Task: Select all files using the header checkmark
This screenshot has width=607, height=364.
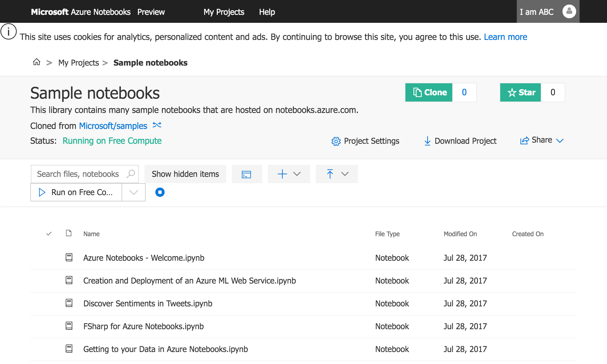Action: 49,234
